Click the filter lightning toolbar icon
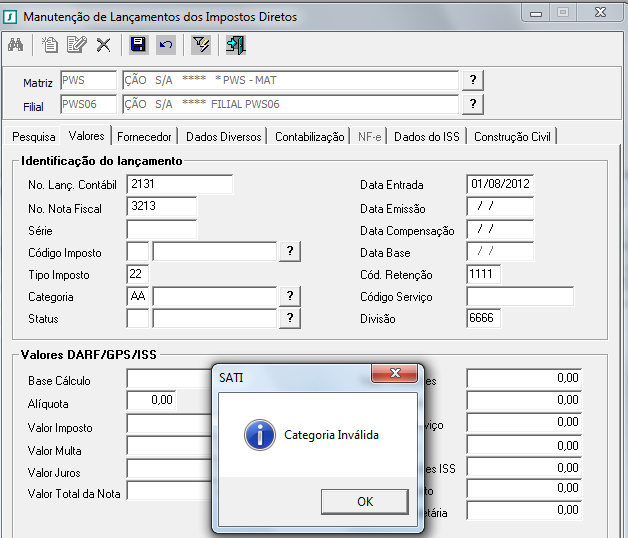This screenshot has height=538, width=628. pyautogui.click(x=201, y=44)
